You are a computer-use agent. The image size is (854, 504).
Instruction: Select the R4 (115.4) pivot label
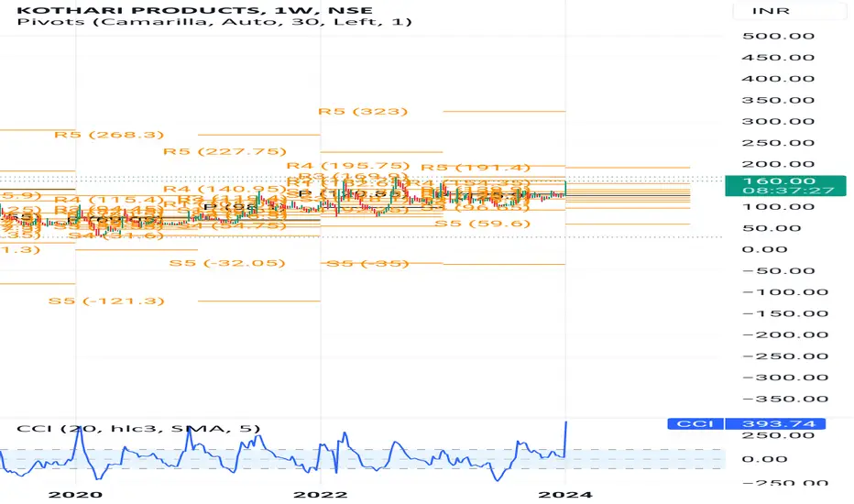tap(109, 200)
